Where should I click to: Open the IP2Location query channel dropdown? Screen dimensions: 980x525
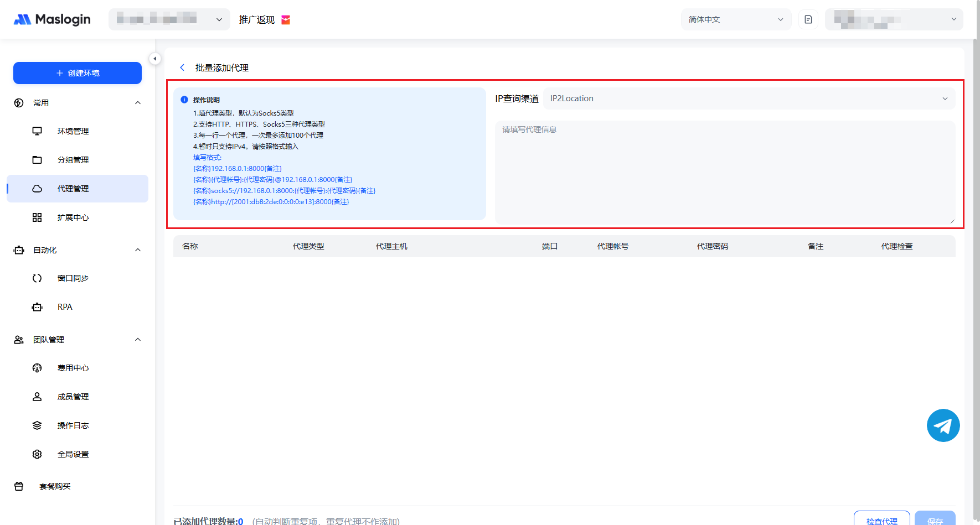[749, 98]
